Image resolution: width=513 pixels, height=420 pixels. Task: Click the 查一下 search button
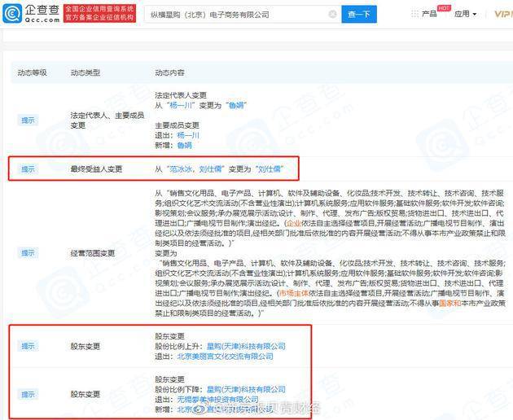(x=359, y=14)
